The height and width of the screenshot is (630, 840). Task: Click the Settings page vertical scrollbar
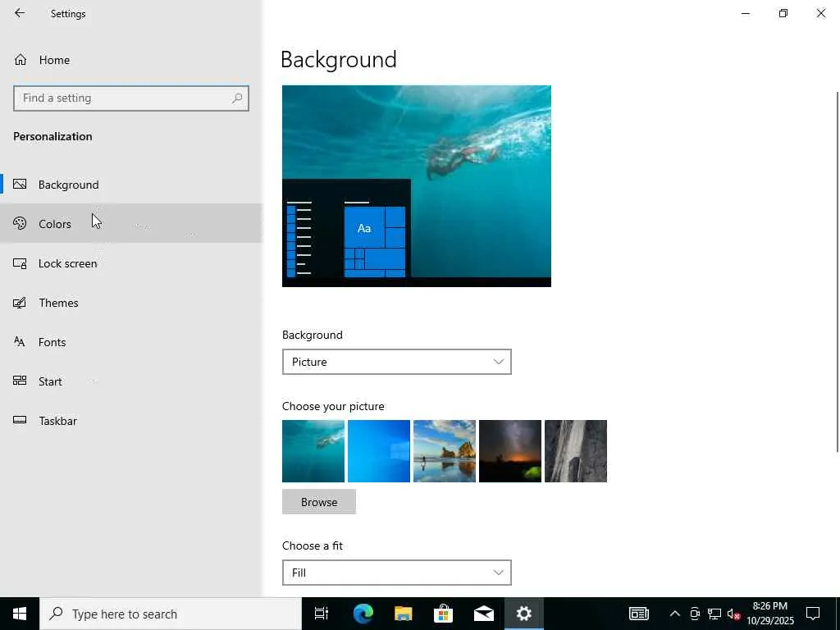pyautogui.click(x=838, y=272)
